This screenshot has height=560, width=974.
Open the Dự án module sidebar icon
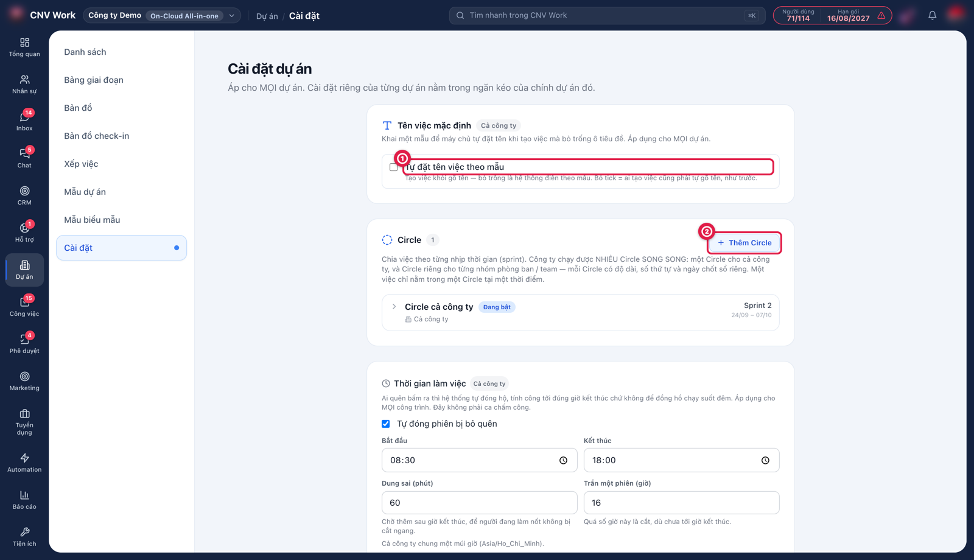click(24, 270)
